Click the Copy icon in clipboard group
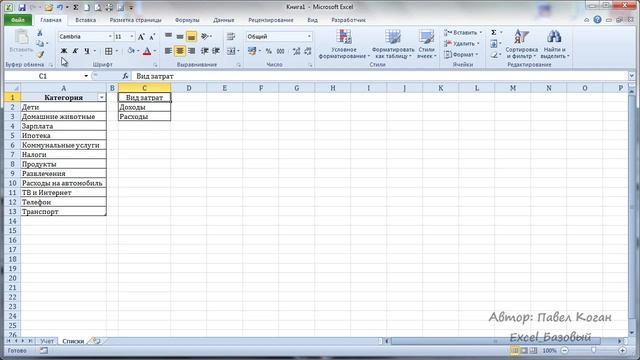This screenshot has width=640, height=360. [40, 44]
